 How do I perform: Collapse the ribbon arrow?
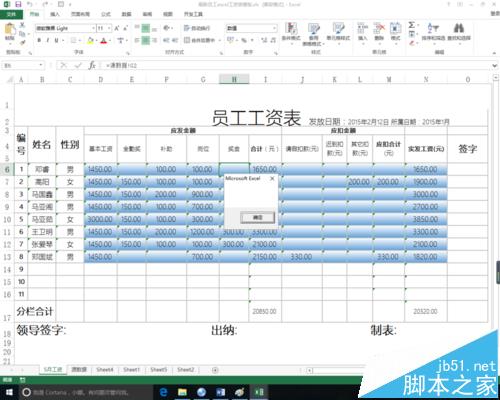pos(494,53)
